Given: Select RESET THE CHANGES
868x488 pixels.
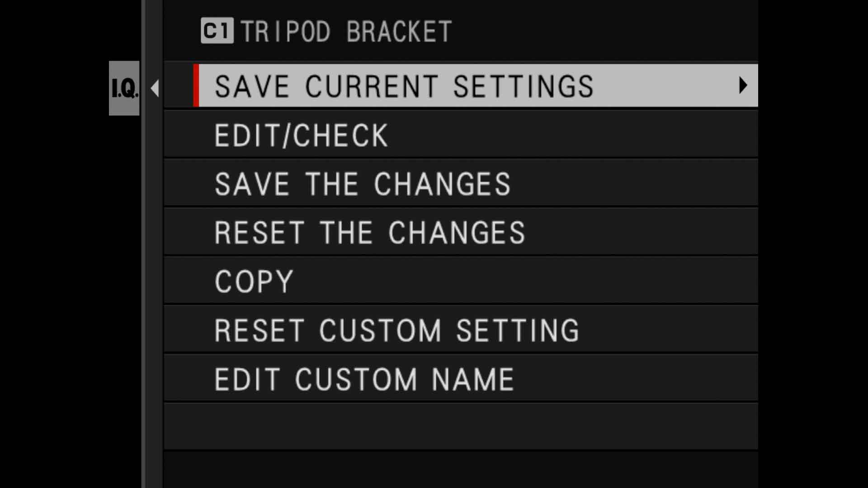Looking at the screenshot, I should [369, 232].
